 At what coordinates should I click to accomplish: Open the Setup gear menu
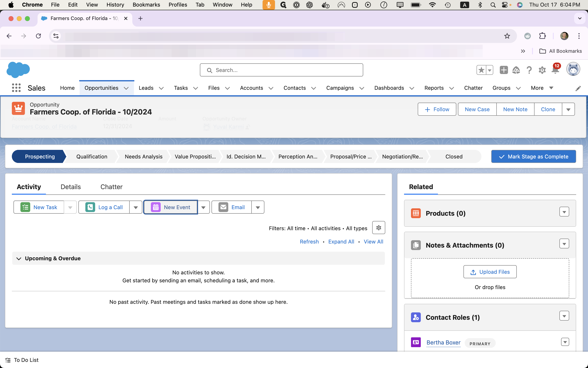tap(542, 70)
